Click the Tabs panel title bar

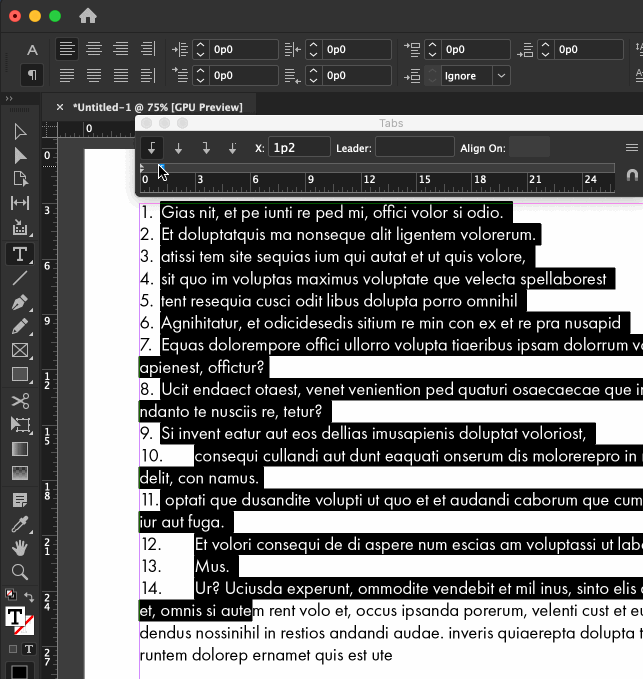click(x=391, y=123)
